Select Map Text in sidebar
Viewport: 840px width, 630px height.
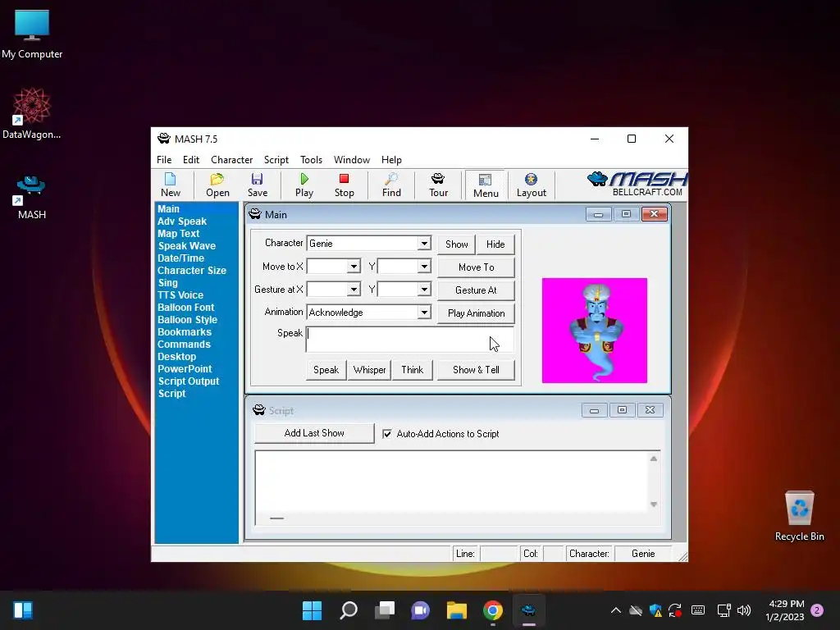(x=178, y=234)
